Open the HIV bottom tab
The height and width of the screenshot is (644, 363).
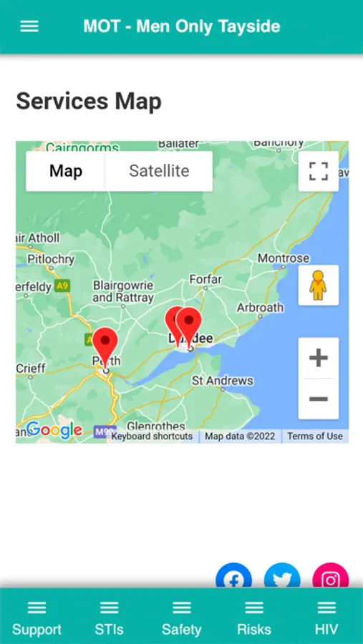coord(326,618)
